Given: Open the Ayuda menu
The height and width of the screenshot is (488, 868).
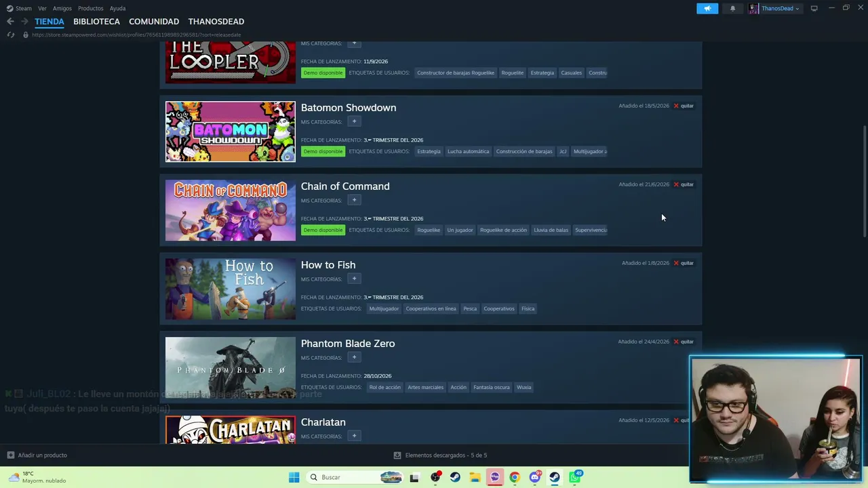Looking at the screenshot, I should 117,8.
